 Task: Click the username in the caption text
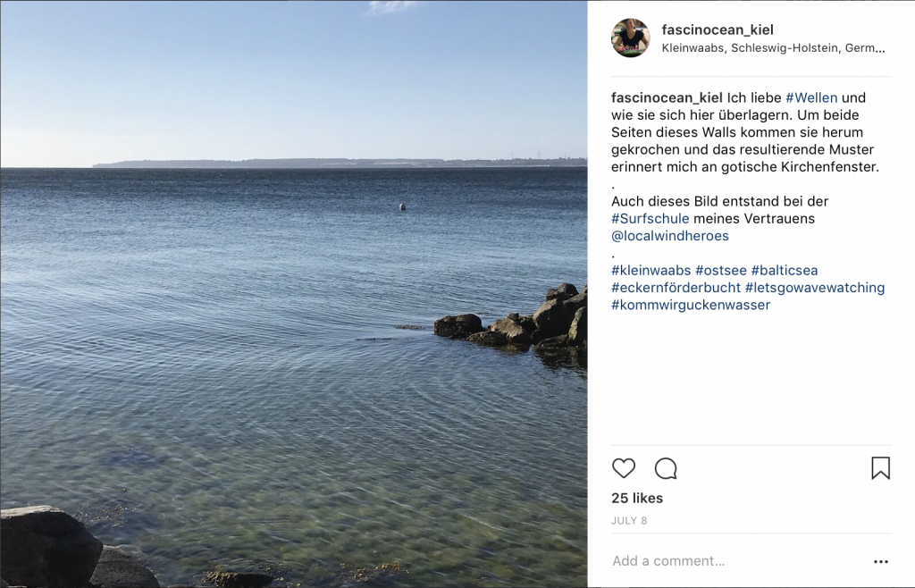667,97
